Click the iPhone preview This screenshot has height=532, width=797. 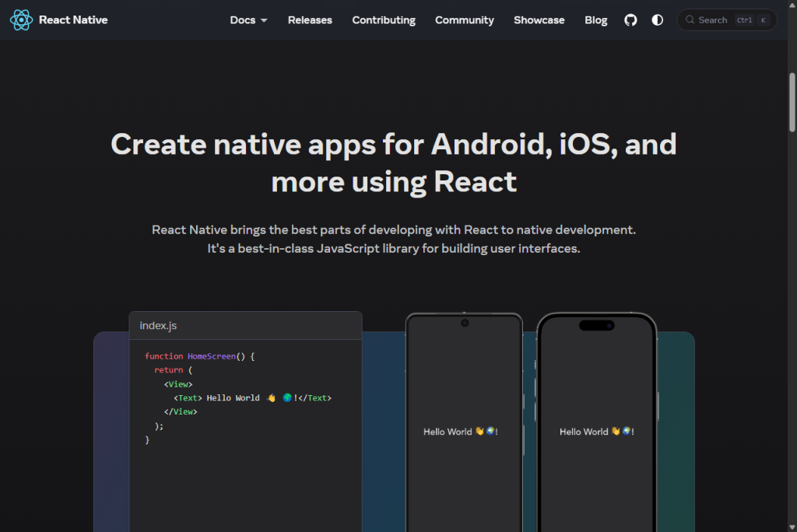597,422
